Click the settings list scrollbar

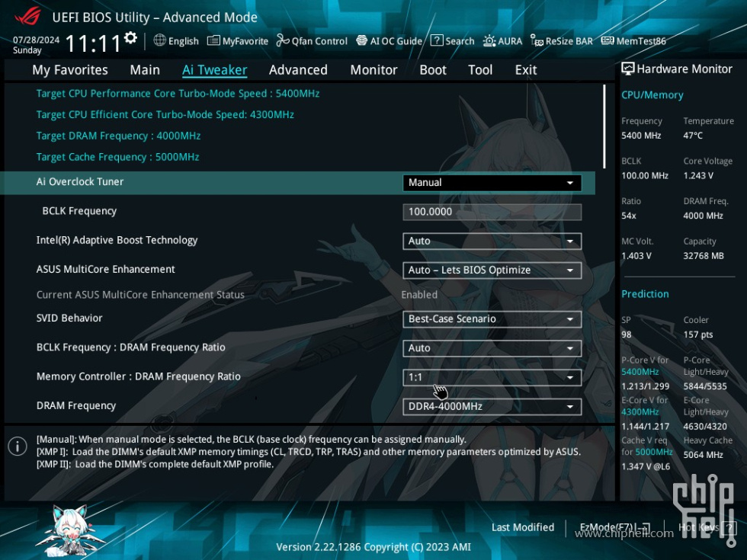(x=604, y=126)
